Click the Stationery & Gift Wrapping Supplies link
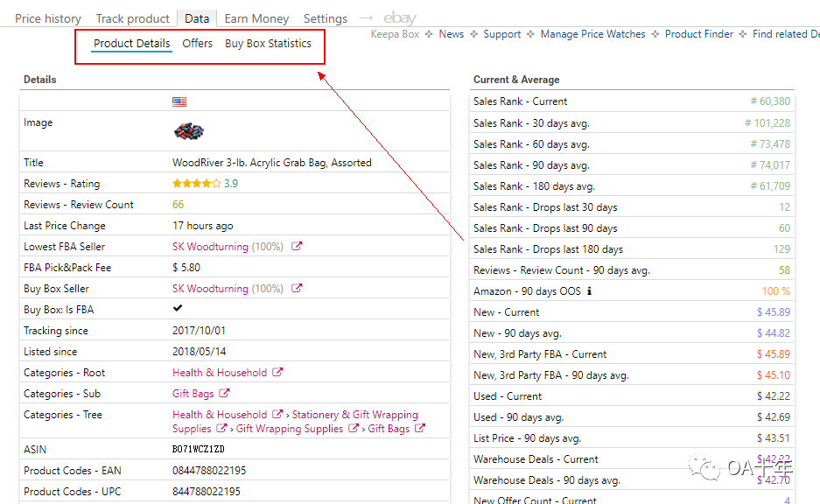 [354, 415]
